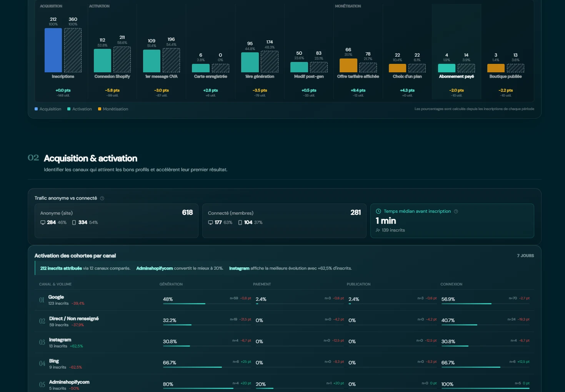
Task: Open the Instagram channel row
Action: pos(284,342)
